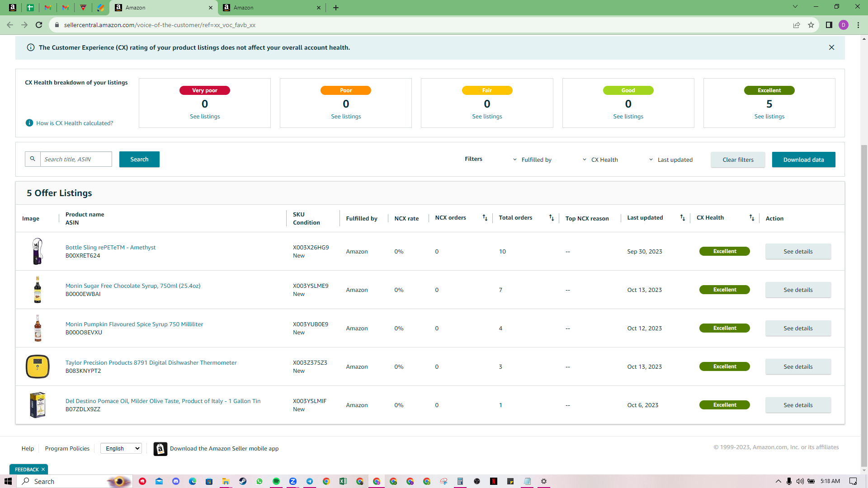See listings under Fair

coord(487,117)
